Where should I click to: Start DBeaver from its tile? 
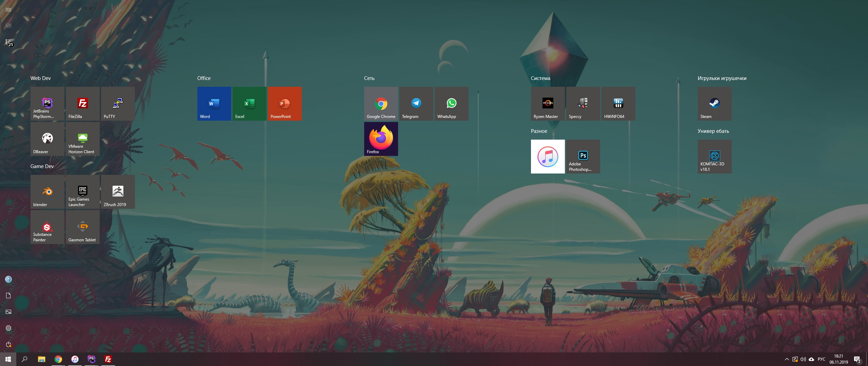tap(47, 139)
